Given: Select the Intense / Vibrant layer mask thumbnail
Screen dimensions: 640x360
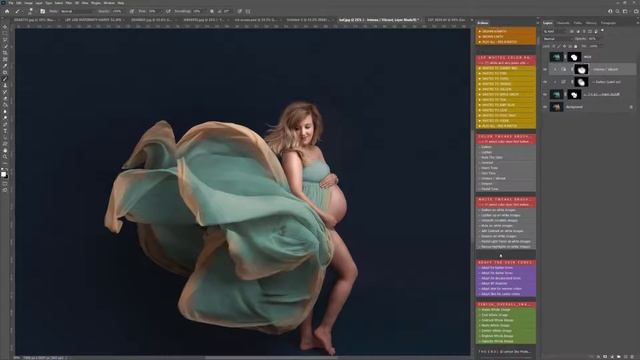Looking at the screenshot, I should [x=581, y=69].
